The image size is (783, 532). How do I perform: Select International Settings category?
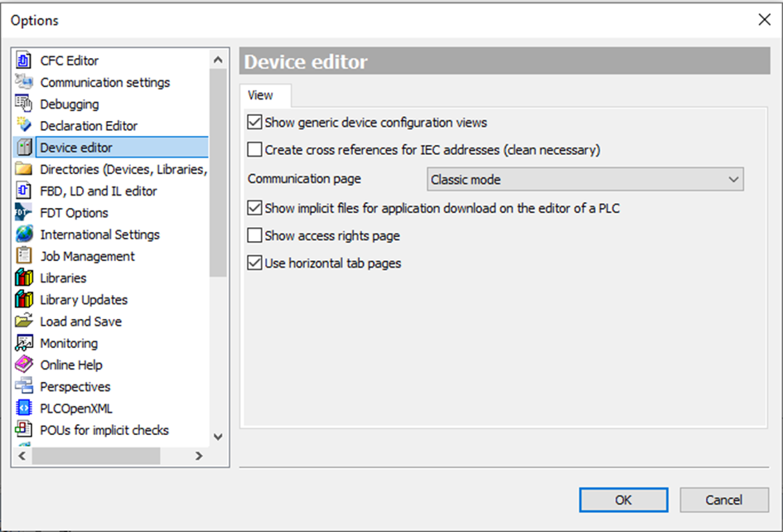[x=100, y=235]
